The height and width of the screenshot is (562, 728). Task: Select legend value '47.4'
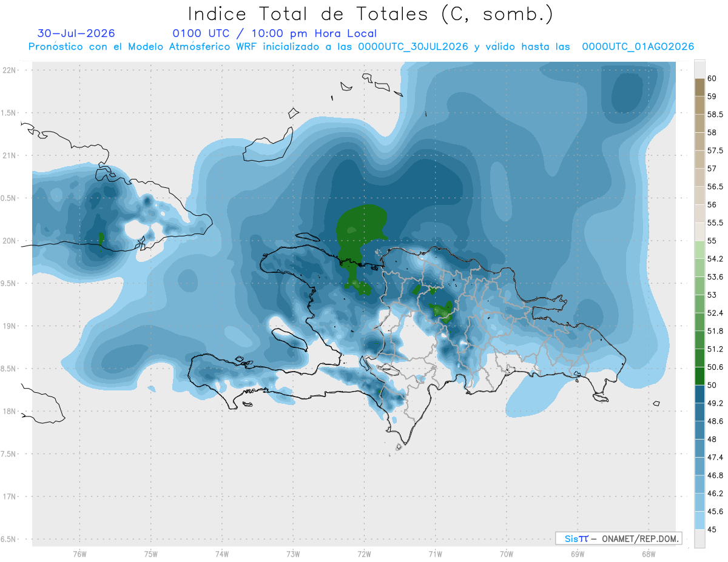click(715, 457)
